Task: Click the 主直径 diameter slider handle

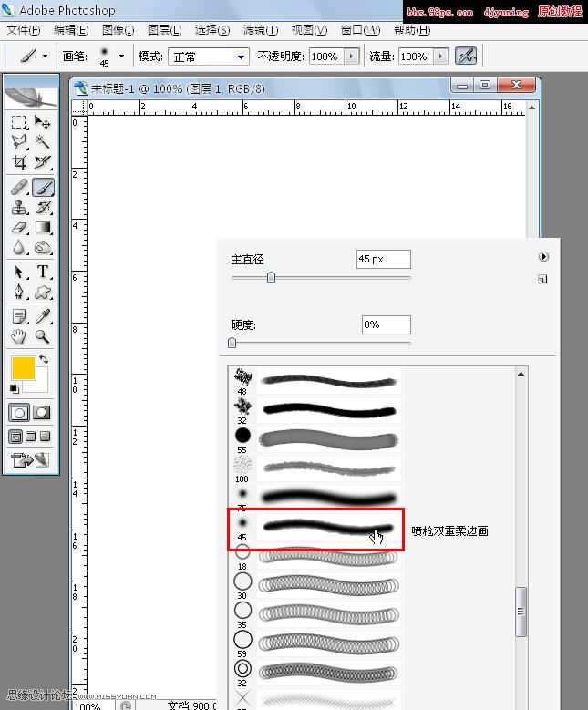Action: pyautogui.click(x=271, y=277)
